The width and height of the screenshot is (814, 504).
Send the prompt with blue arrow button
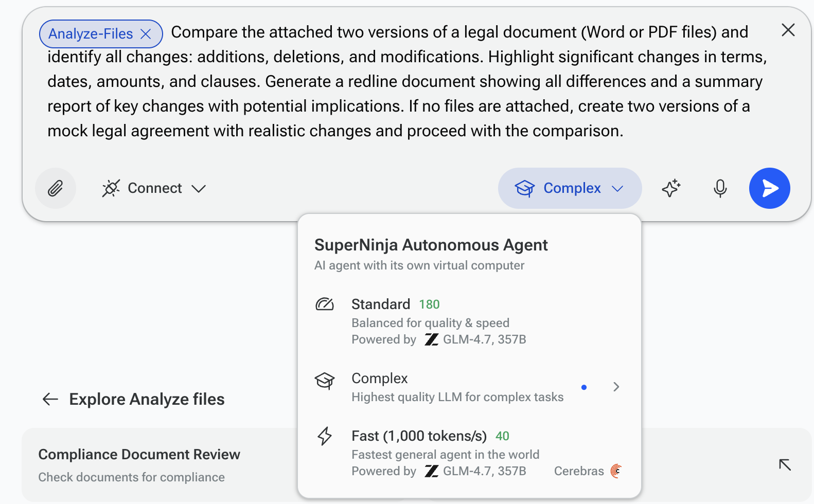(x=769, y=188)
